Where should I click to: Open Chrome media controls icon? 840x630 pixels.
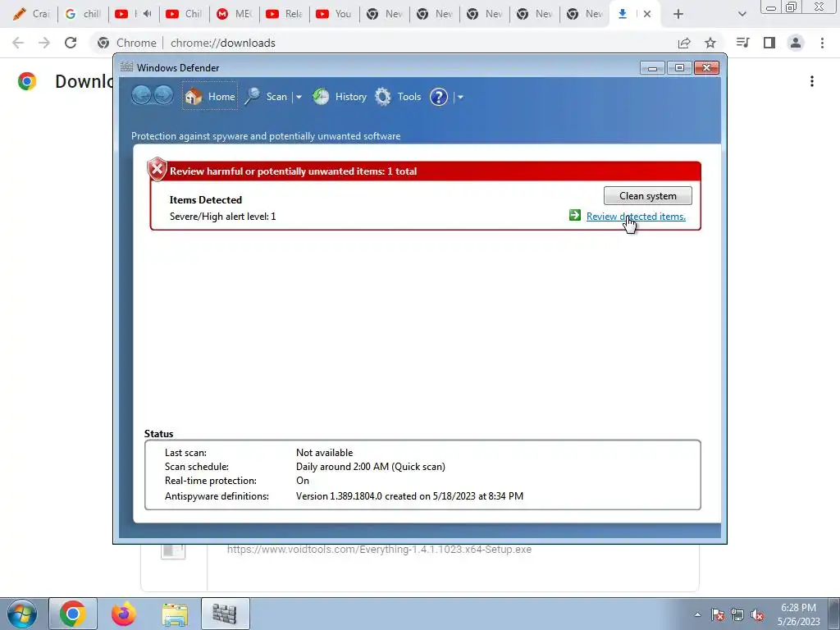click(742, 43)
